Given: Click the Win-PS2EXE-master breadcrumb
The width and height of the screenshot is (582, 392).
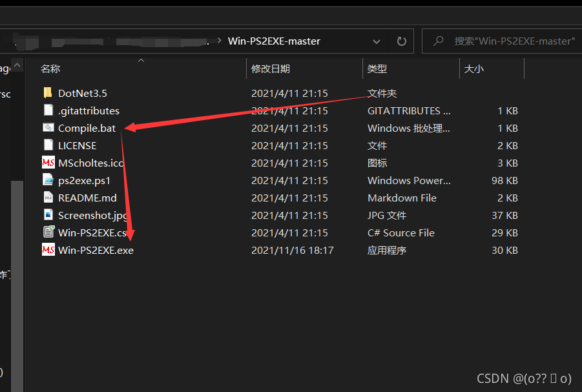Looking at the screenshot, I should pyautogui.click(x=274, y=41).
